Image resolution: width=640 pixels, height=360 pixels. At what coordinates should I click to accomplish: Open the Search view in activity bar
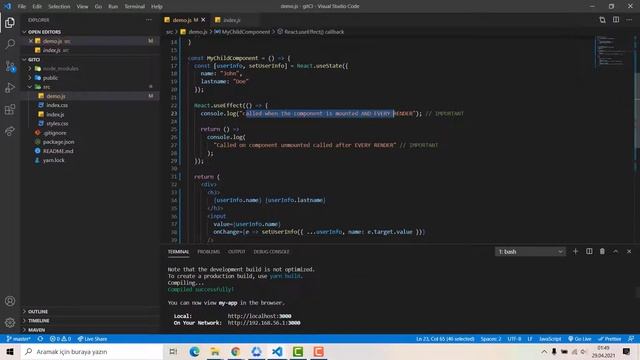pyautogui.click(x=10, y=44)
